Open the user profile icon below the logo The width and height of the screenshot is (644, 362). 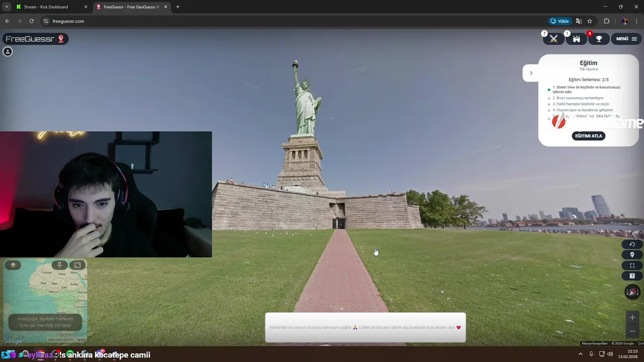pos(8,51)
